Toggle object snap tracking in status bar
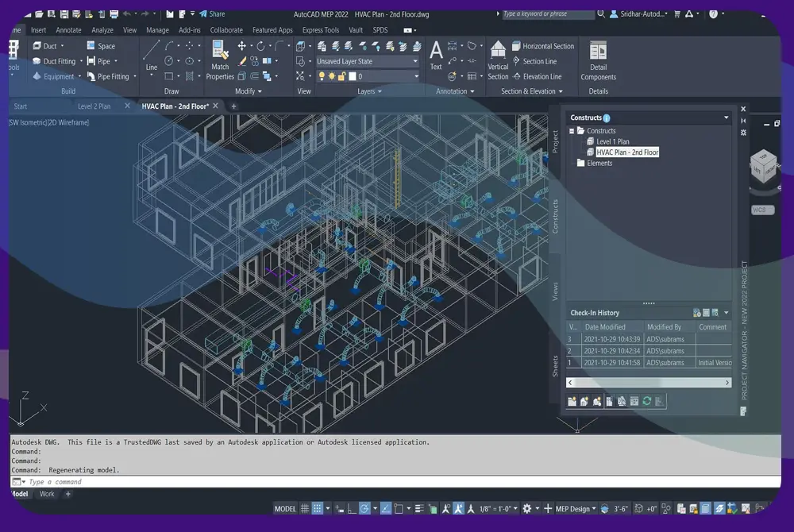 pyautogui.click(x=385, y=509)
